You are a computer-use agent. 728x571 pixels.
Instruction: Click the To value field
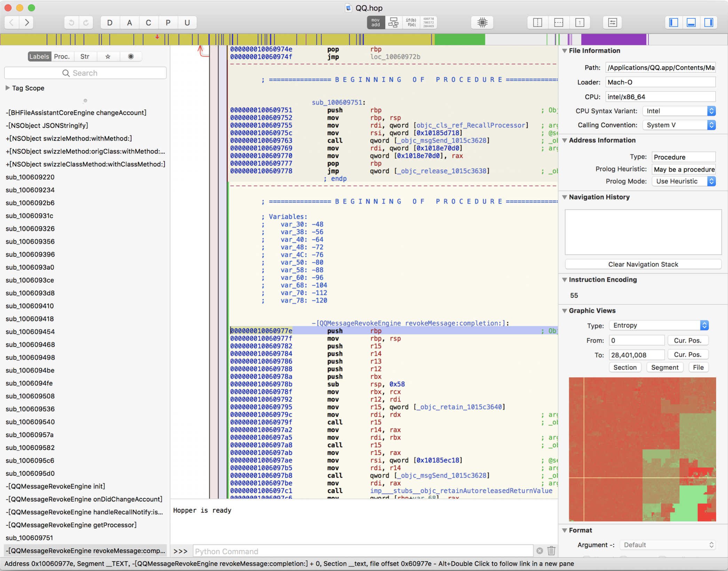636,355
